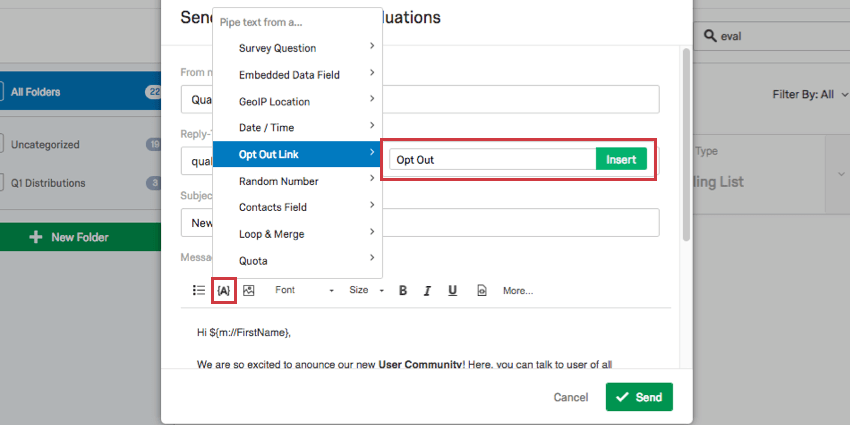
Task: Click the Type column header
Action: coord(706,151)
